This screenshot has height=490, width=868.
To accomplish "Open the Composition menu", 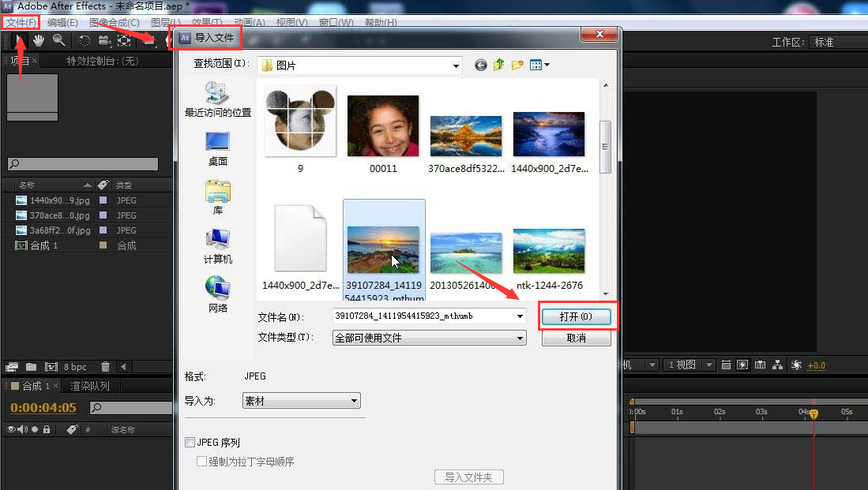I will [x=114, y=23].
